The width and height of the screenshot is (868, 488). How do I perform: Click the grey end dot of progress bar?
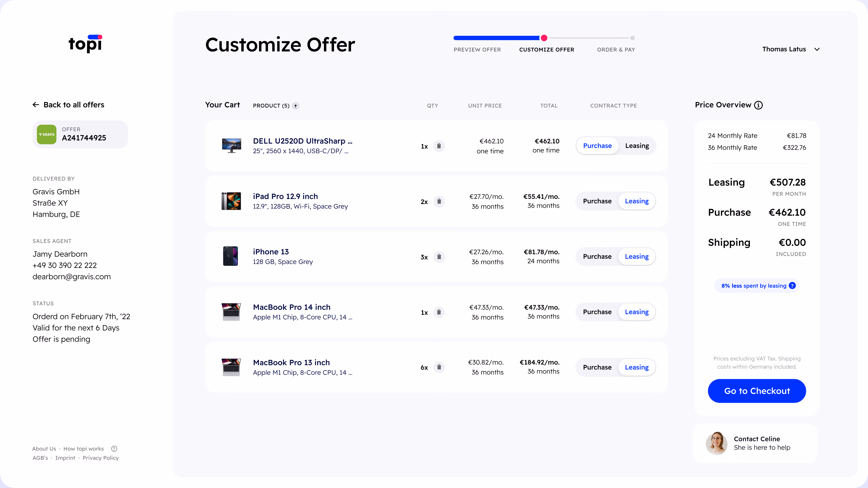[632, 38]
